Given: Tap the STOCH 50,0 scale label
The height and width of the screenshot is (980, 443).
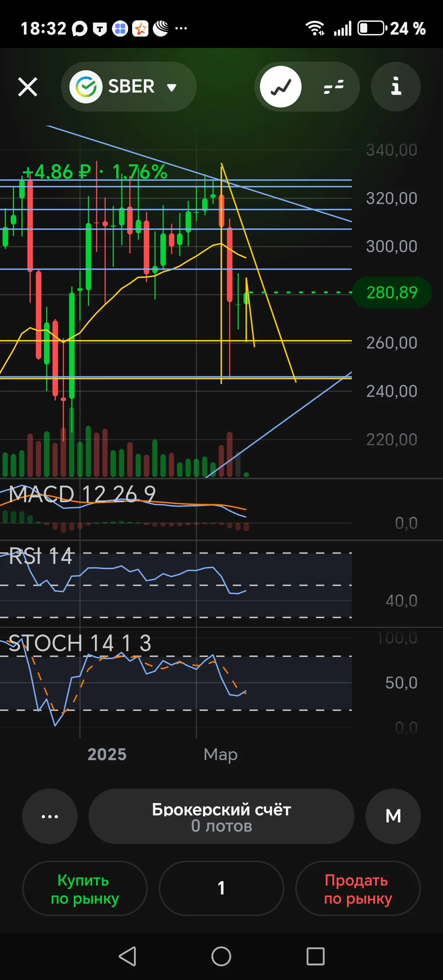Looking at the screenshot, I should (x=402, y=683).
